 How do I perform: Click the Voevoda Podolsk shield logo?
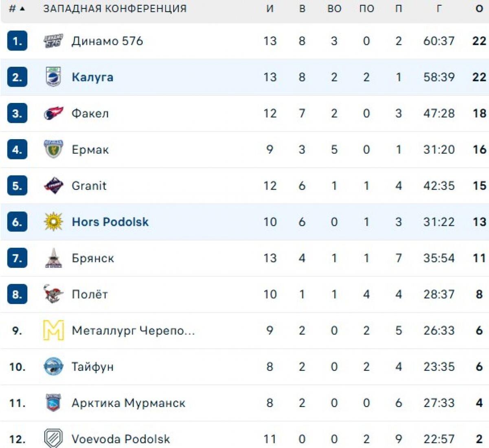click(53, 439)
